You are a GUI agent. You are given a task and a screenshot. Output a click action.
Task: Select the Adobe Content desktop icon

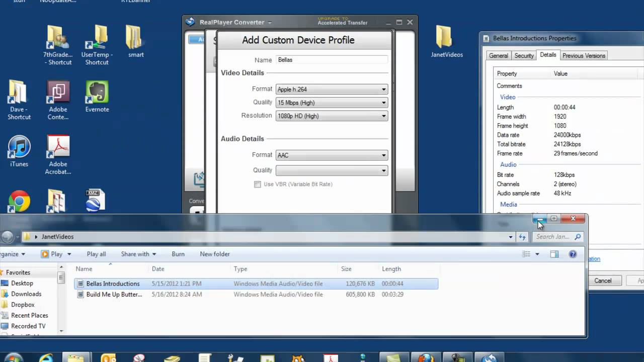click(58, 100)
